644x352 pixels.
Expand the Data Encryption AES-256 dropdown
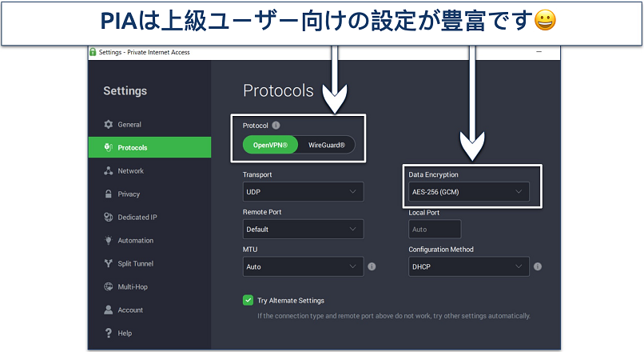pyautogui.click(x=468, y=192)
